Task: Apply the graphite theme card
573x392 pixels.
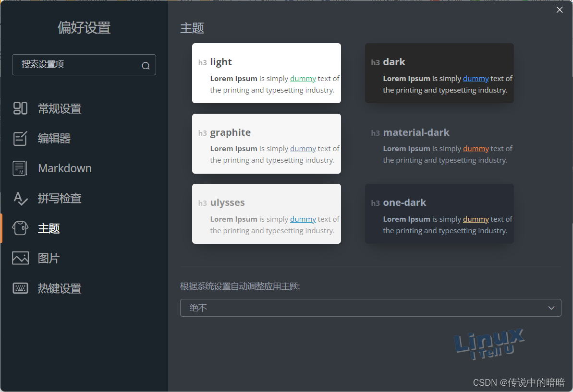Action: tap(267, 143)
